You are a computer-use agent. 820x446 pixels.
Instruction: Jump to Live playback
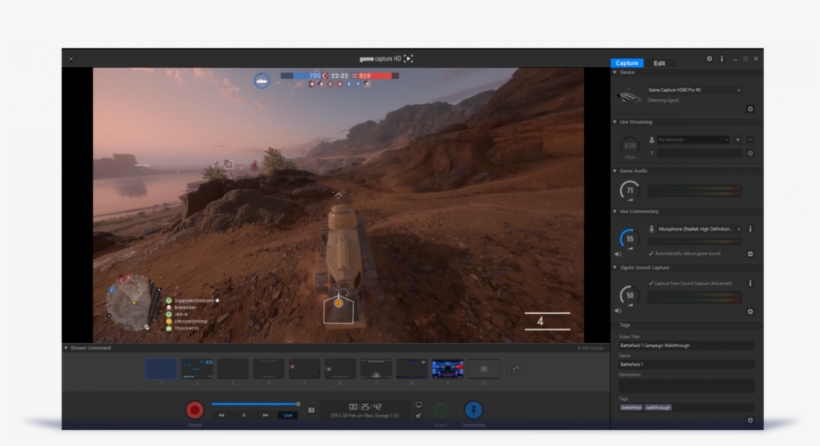(x=288, y=414)
